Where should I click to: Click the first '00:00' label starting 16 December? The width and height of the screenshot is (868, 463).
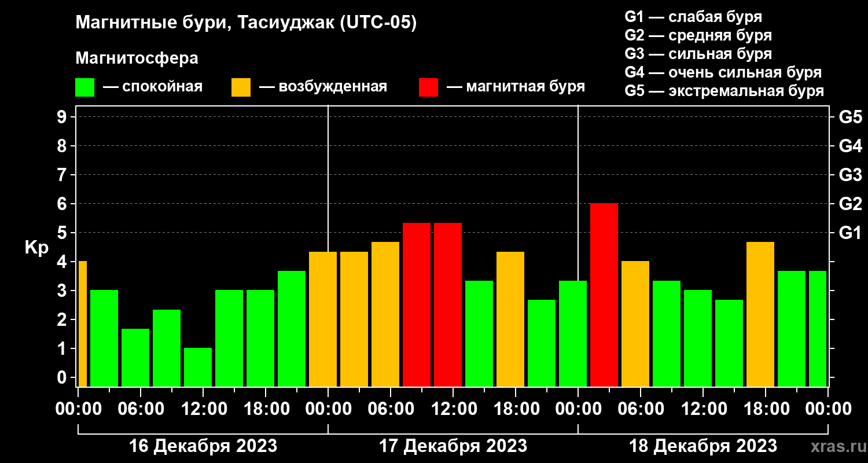pos(78,409)
